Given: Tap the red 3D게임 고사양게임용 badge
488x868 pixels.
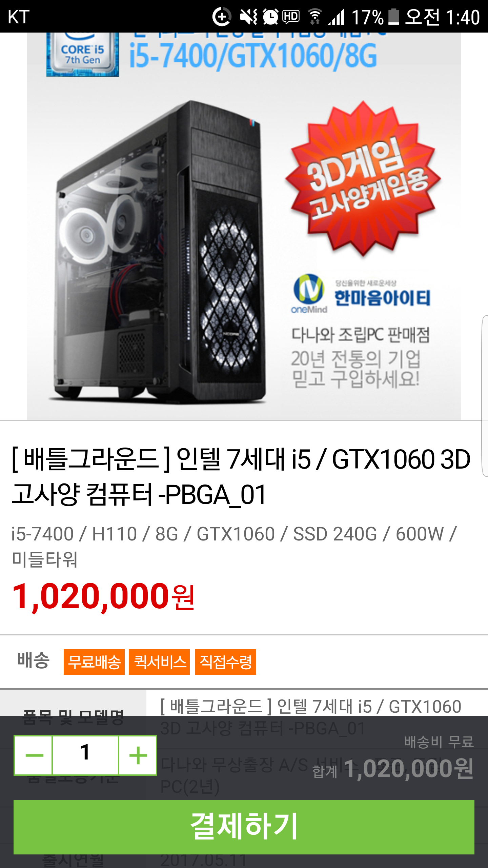Looking at the screenshot, I should (x=363, y=178).
